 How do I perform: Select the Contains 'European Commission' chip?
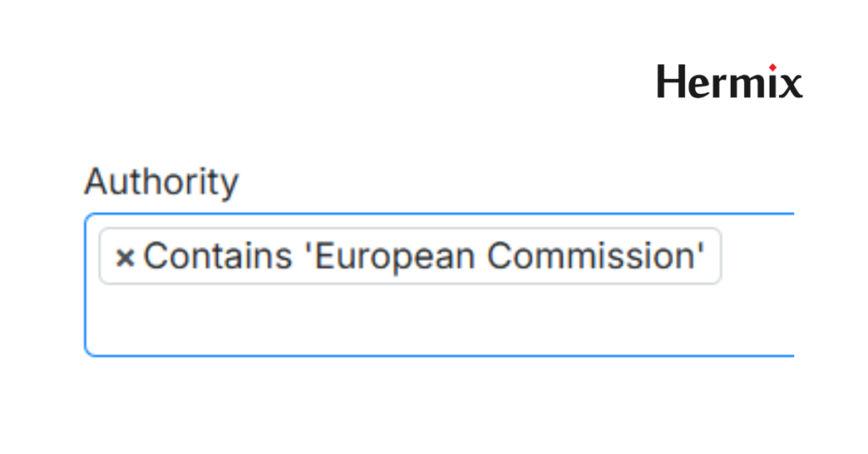coord(424,256)
